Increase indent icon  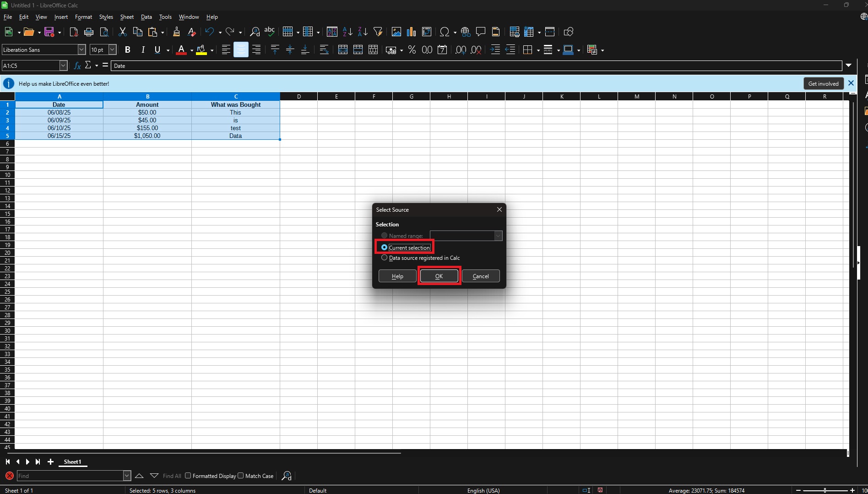point(495,50)
